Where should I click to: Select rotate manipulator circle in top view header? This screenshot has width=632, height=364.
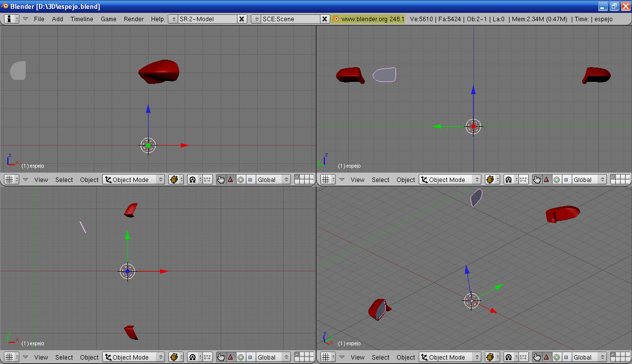click(x=240, y=357)
